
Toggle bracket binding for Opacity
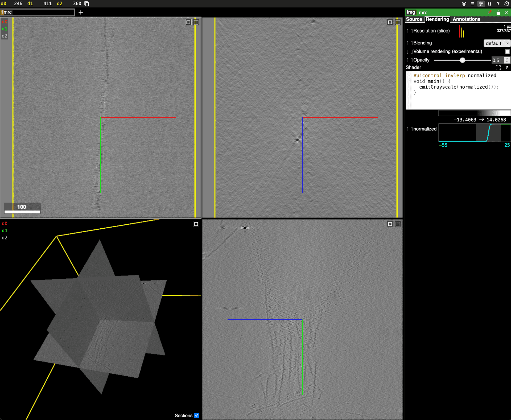(410, 60)
